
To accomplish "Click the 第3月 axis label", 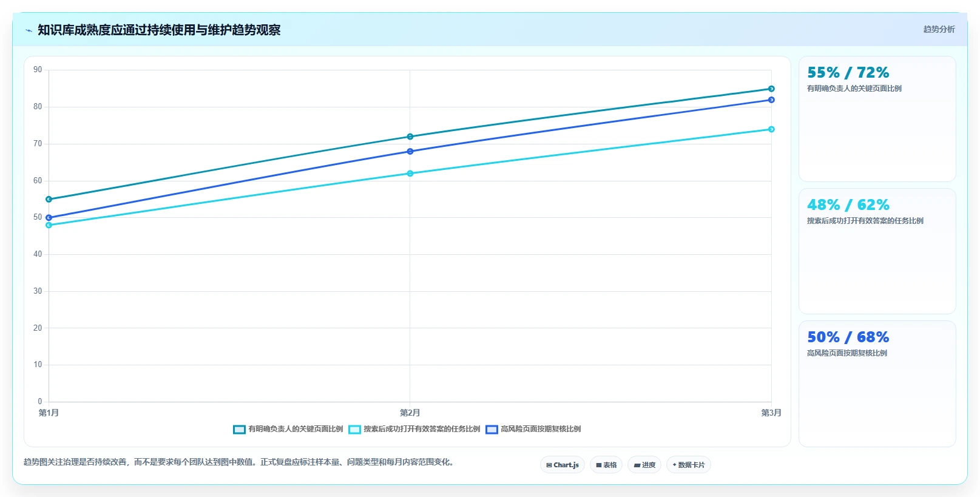I will 771,413.
